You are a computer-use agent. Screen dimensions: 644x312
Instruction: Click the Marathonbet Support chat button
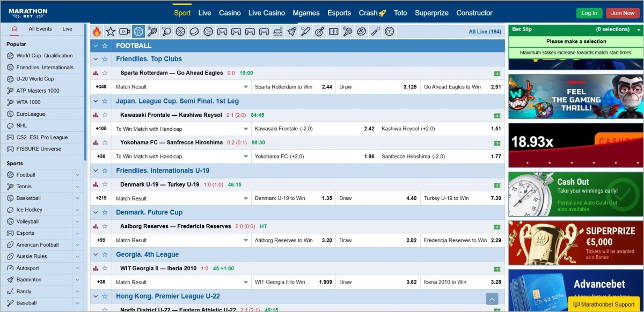click(x=603, y=304)
